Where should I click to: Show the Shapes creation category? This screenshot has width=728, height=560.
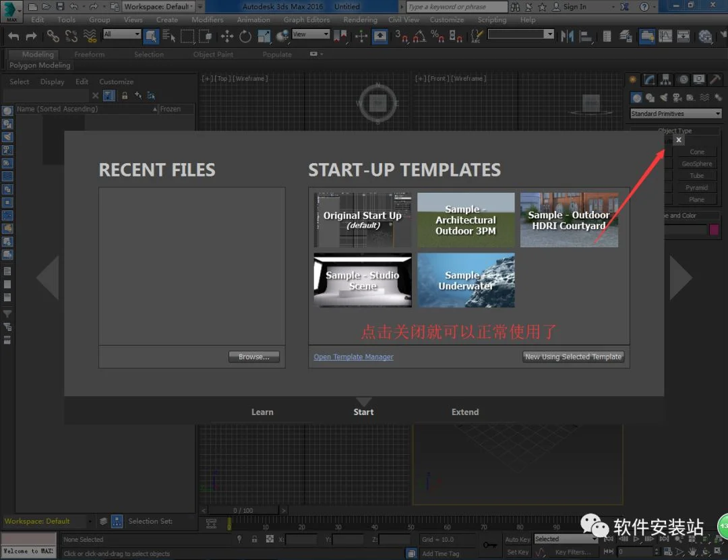pyautogui.click(x=650, y=98)
